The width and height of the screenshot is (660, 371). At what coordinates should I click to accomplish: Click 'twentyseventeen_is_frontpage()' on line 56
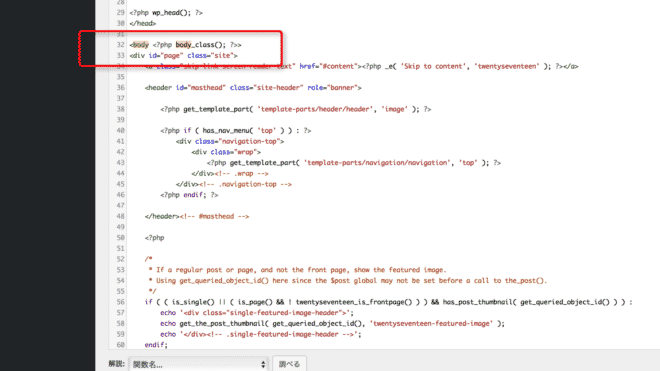[x=354, y=302]
